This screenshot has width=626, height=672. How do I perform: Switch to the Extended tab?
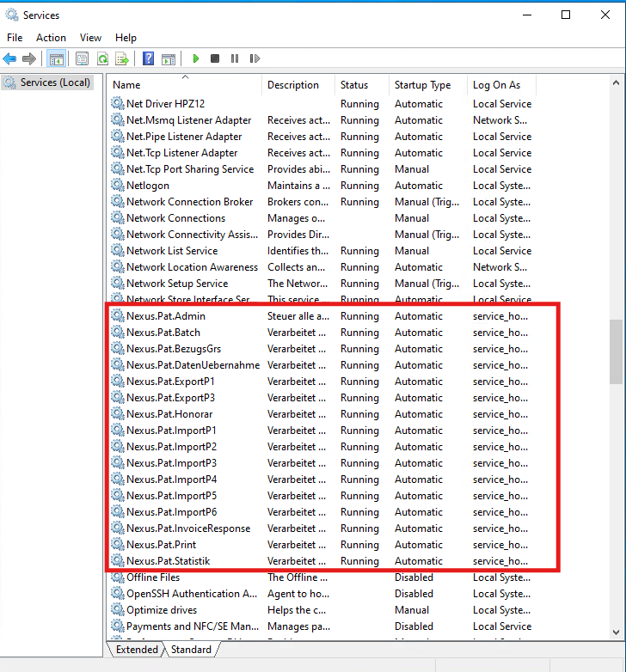(x=137, y=650)
